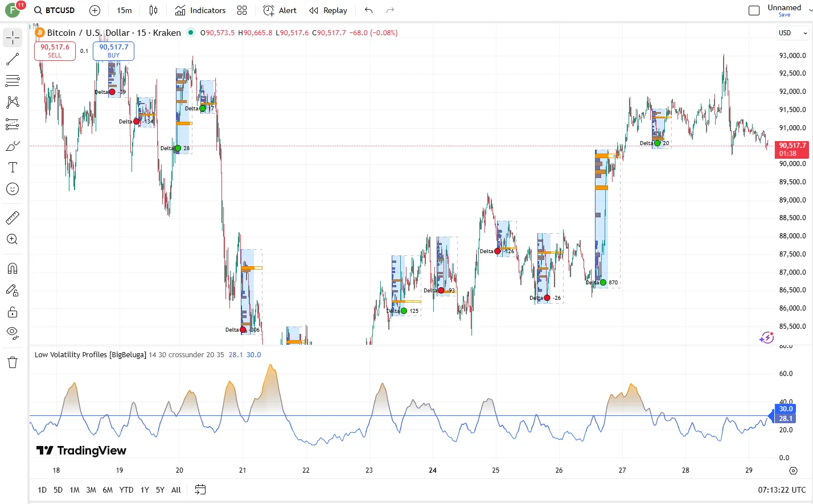
Task: Select the Text annotation tool
Action: tap(13, 167)
